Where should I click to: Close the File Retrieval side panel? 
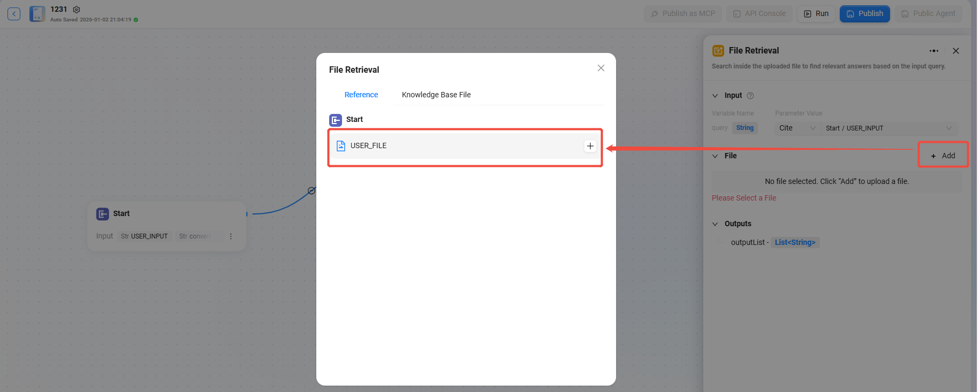(x=955, y=51)
